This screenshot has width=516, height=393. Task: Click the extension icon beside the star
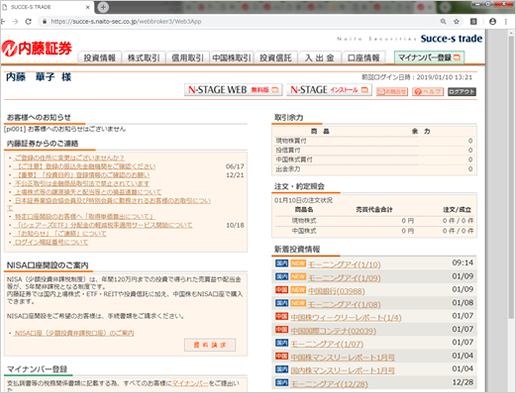pyautogui.click(x=473, y=22)
